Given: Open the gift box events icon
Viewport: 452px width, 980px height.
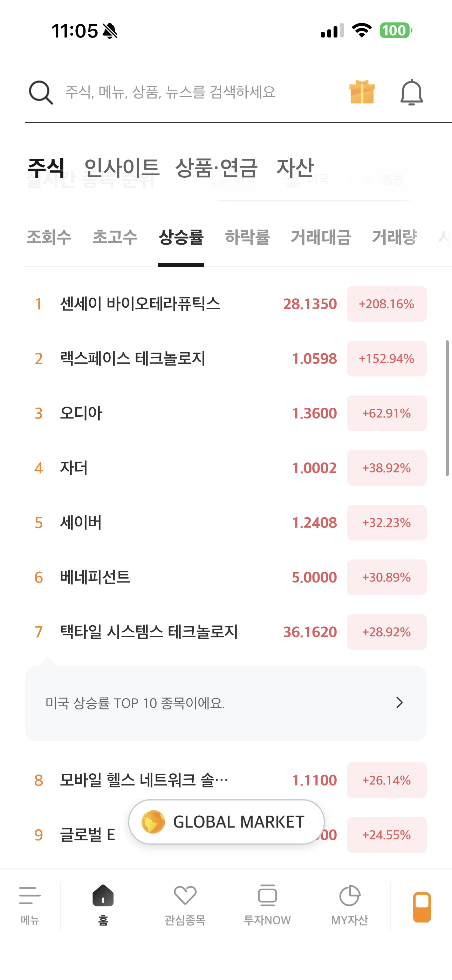Looking at the screenshot, I should coord(362,92).
